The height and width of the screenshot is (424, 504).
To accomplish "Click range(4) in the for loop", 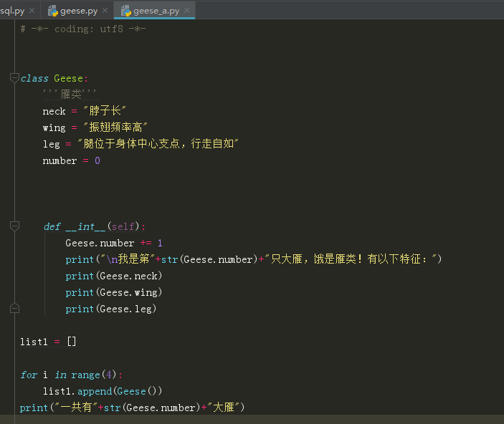I will [93, 375].
